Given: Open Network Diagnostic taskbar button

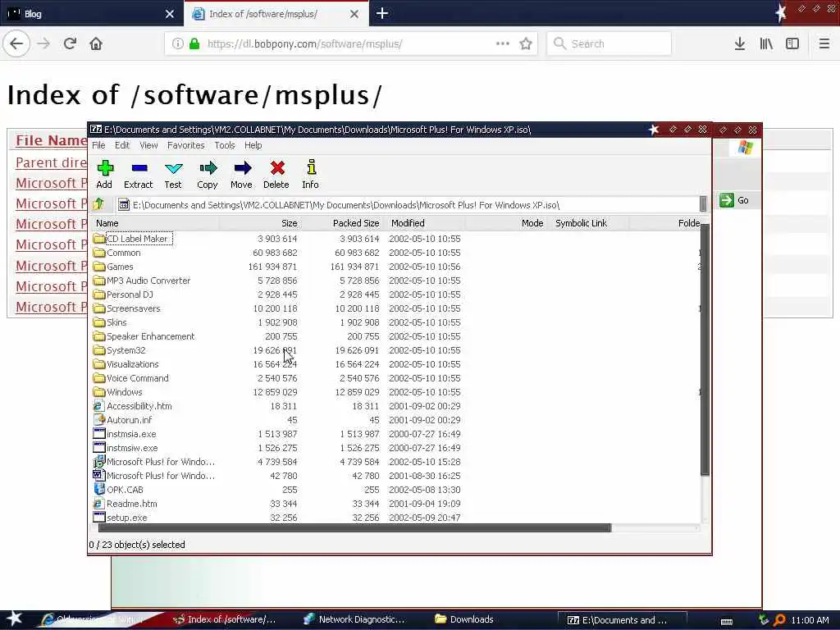Looking at the screenshot, I should (x=354, y=619).
